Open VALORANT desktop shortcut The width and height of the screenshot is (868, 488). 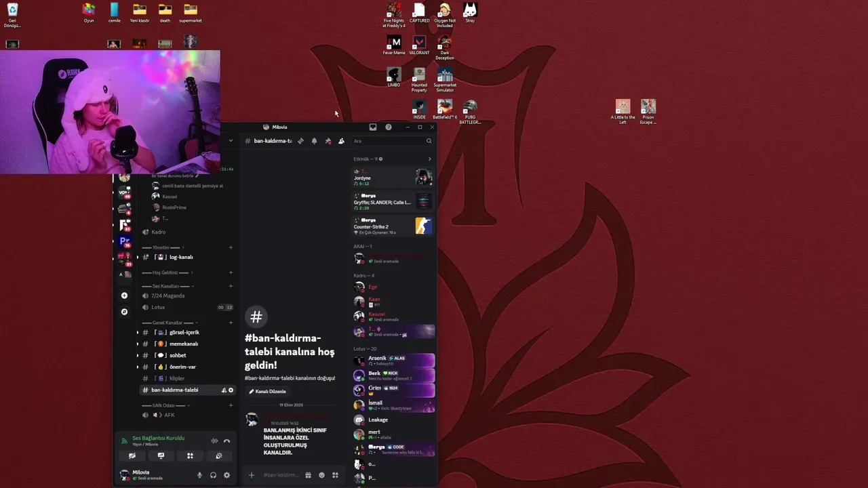(419, 45)
